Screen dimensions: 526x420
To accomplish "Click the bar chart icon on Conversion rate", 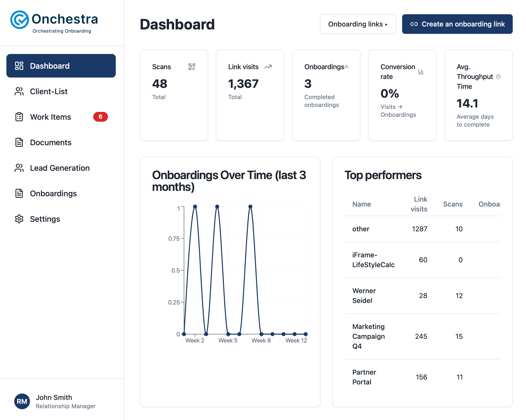I will pyautogui.click(x=421, y=72).
